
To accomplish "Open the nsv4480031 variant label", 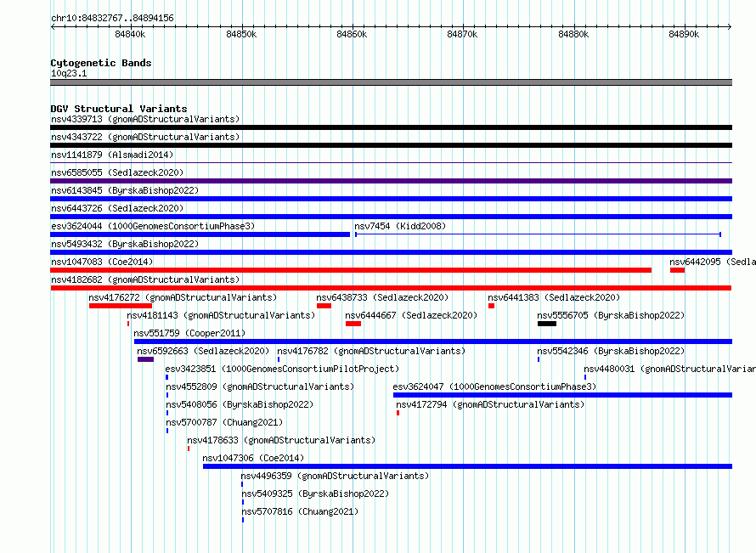I will tap(669, 369).
